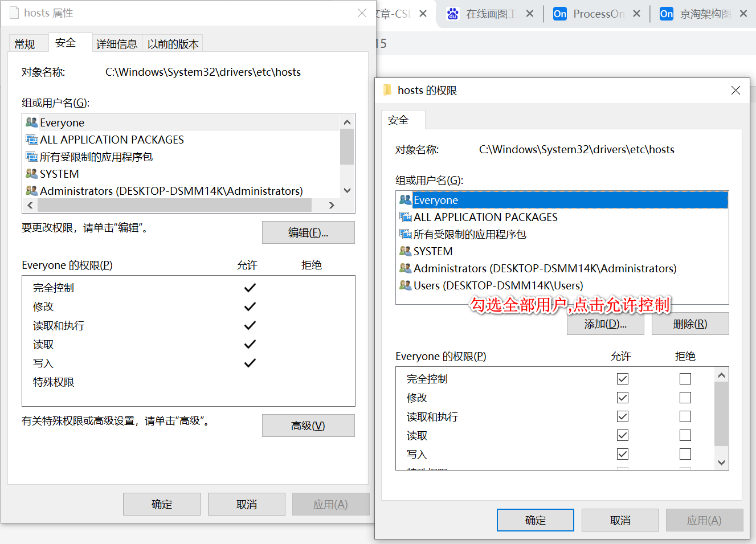Switch to 京淘架构图 browser tab
Image resolution: width=756 pixels, height=544 pixels.
click(x=703, y=14)
